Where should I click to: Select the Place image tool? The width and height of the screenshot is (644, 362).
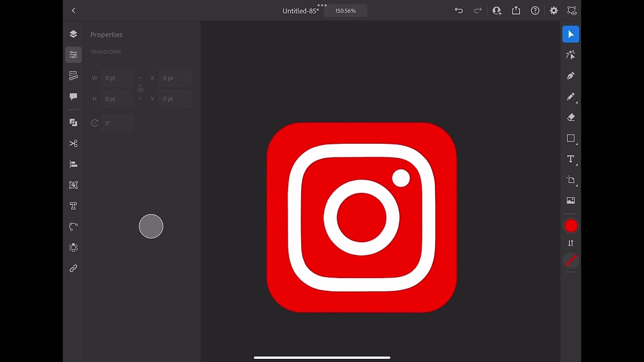(571, 201)
